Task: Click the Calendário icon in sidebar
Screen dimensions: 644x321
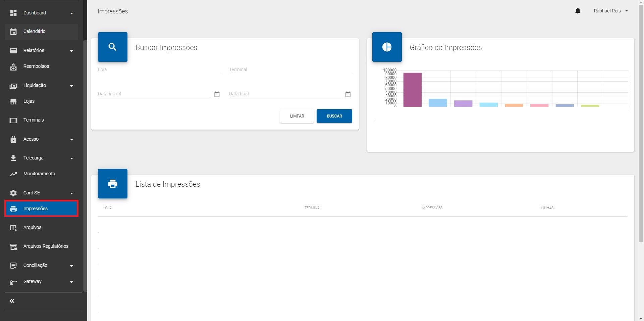Action: (13, 32)
